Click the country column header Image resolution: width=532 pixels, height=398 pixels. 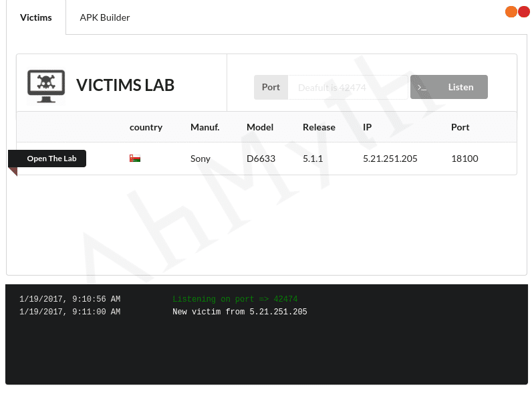[x=146, y=127]
